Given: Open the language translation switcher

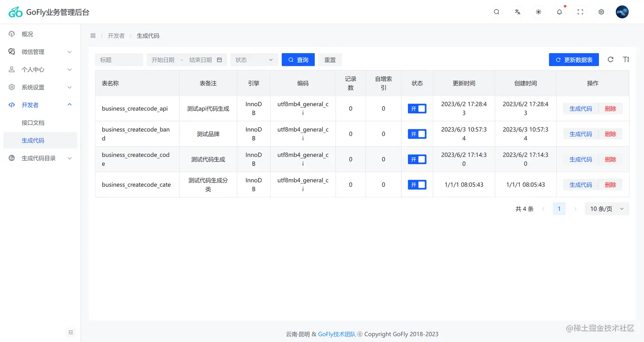Looking at the screenshot, I should pyautogui.click(x=517, y=12).
